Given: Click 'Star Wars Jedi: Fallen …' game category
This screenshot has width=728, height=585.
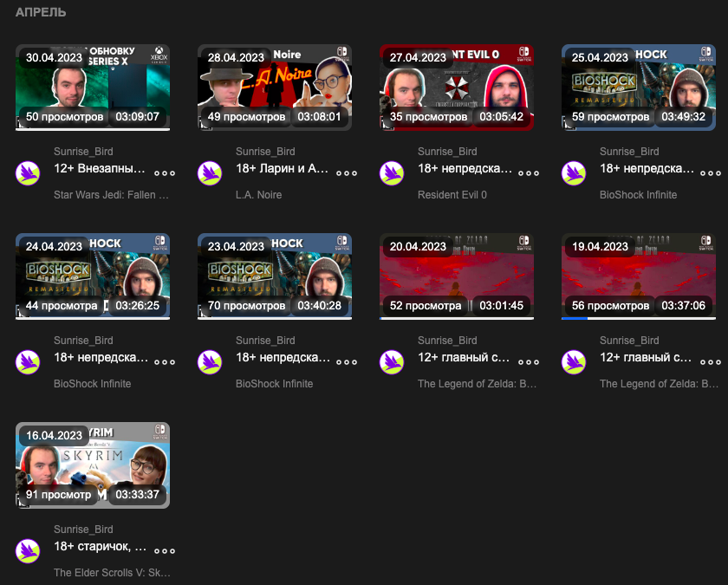Looking at the screenshot, I should (111, 195).
